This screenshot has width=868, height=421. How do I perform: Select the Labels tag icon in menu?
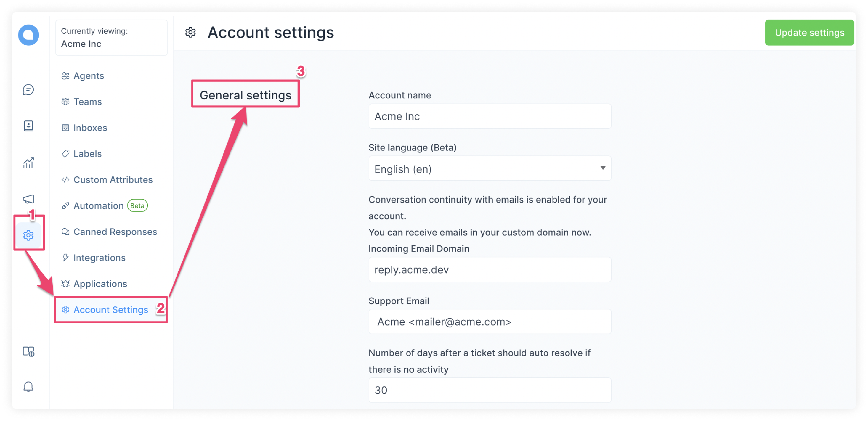66,153
